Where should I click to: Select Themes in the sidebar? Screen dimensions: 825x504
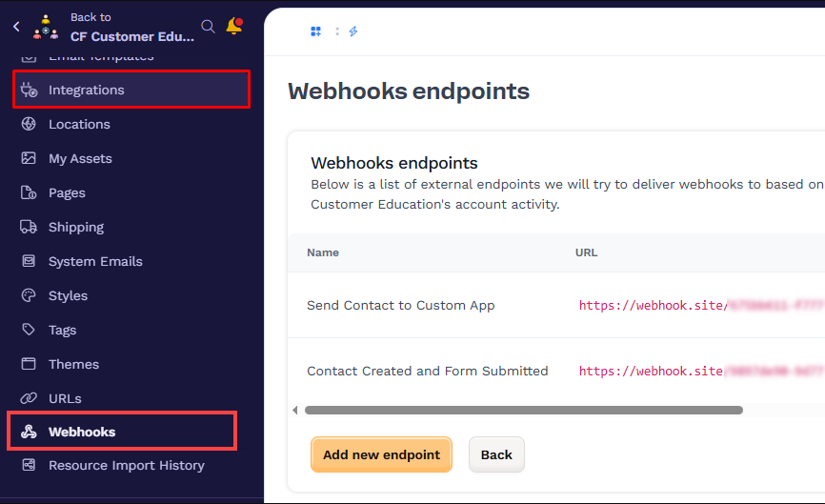click(73, 364)
